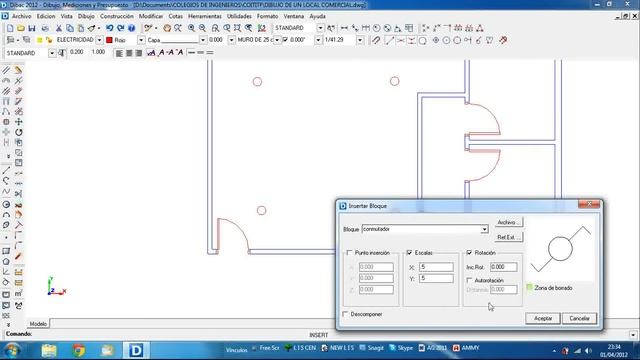Select the Move arrows tool in left toolbar

point(19,122)
